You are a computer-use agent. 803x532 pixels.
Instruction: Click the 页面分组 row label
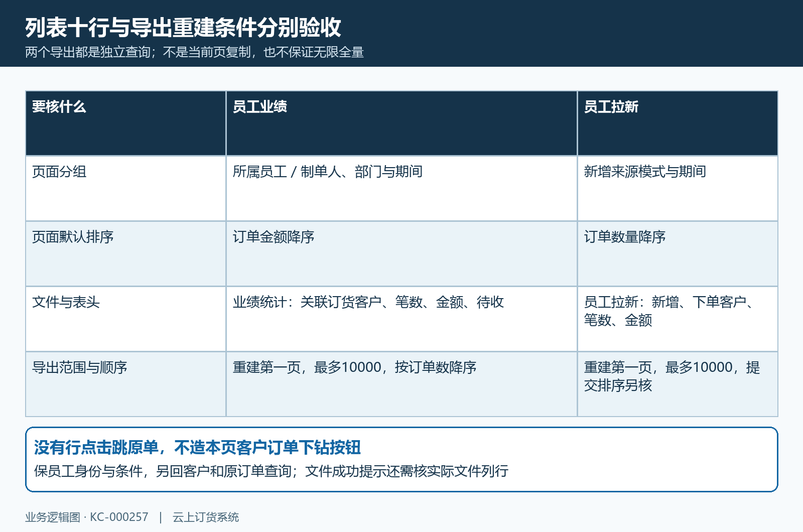[x=126, y=189]
